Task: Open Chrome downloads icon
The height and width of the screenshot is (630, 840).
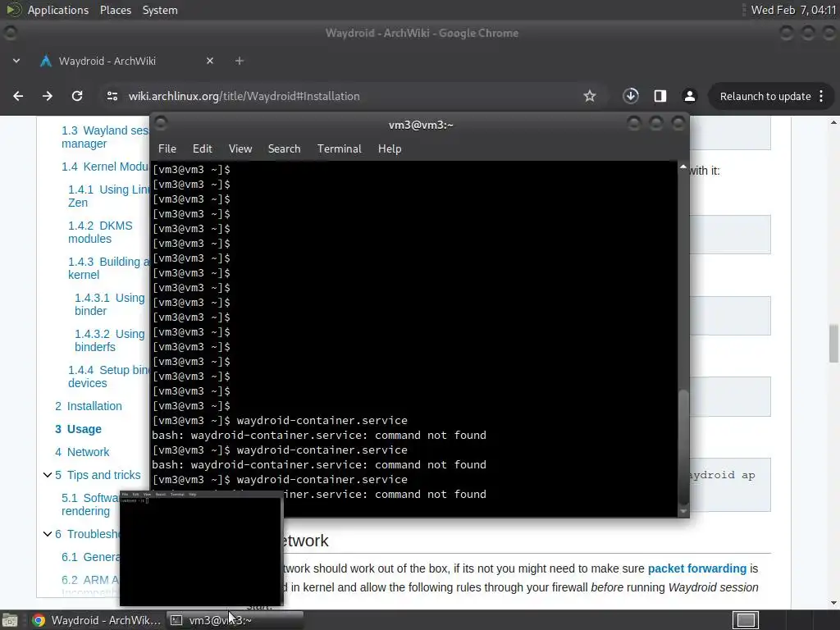Action: (631, 96)
